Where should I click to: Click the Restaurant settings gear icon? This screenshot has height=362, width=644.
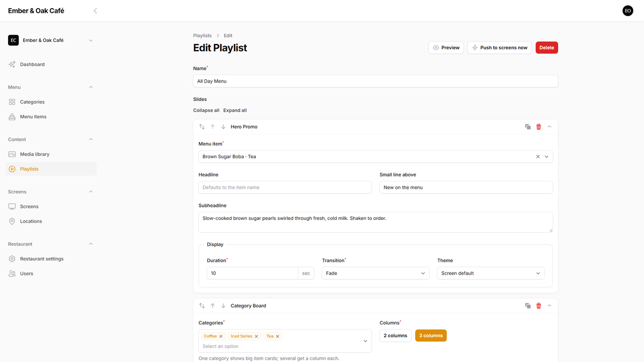pyautogui.click(x=12, y=258)
